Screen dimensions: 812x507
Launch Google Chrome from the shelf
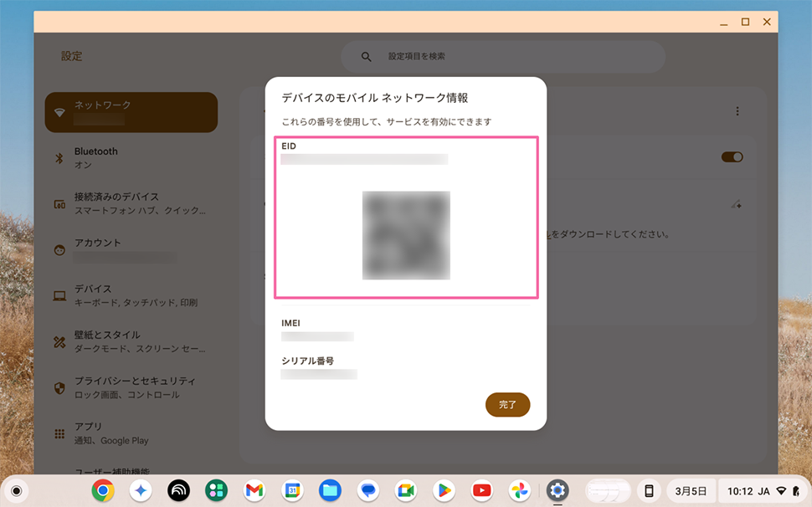pos(103,490)
